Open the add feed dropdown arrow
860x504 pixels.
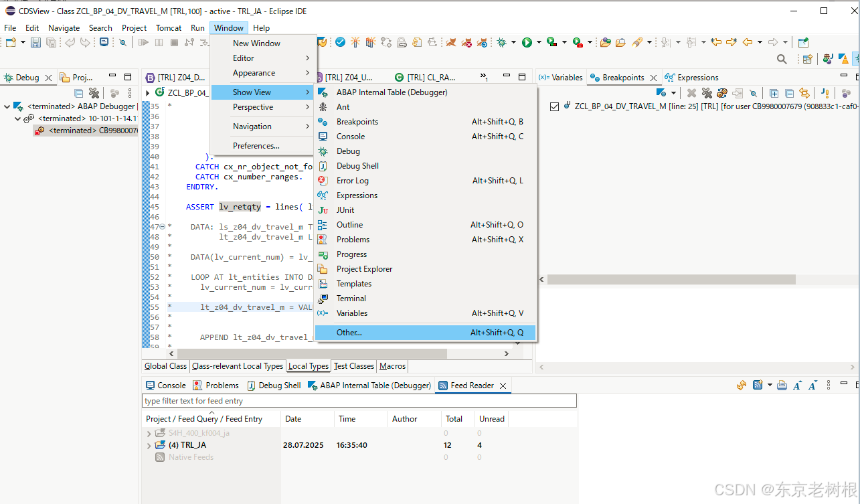point(770,385)
